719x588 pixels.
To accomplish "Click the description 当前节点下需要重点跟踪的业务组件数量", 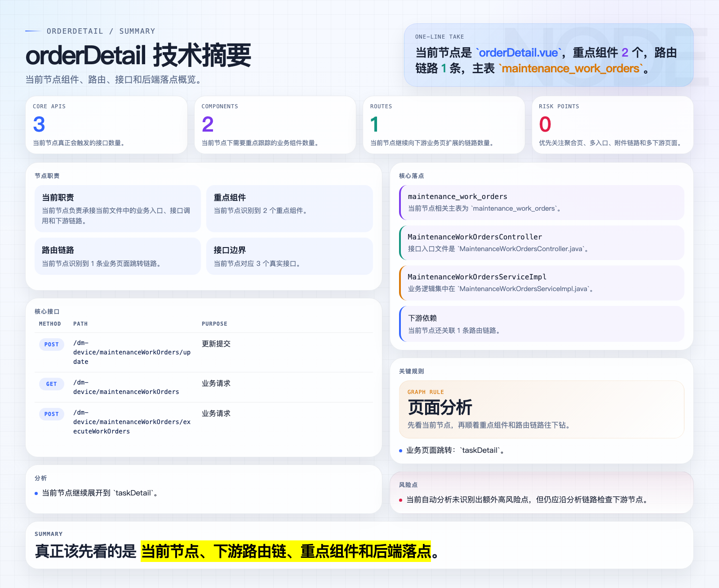I will click(261, 143).
